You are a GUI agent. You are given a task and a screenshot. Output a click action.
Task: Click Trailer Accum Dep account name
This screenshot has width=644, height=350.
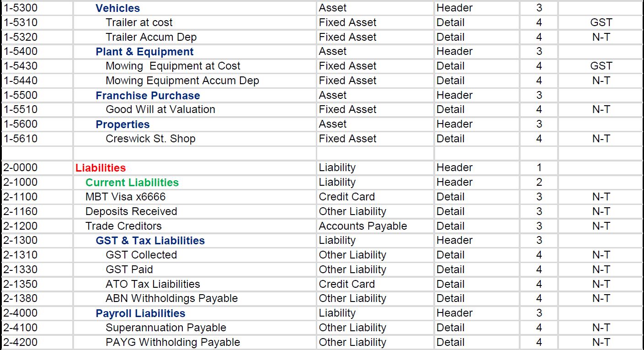[151, 37]
